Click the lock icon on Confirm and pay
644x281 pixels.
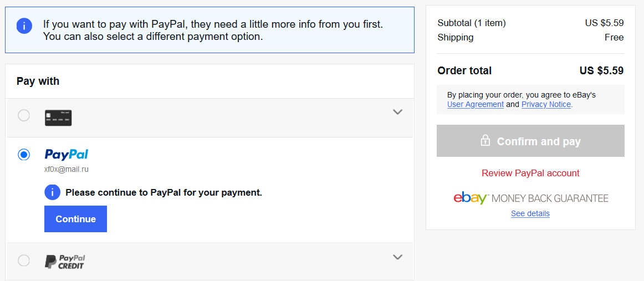point(485,141)
